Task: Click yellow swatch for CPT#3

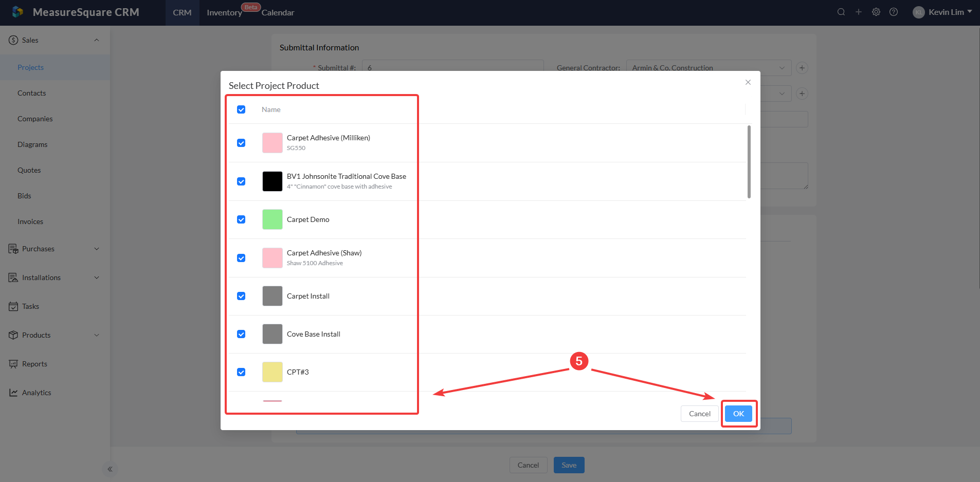Action: 273,372
